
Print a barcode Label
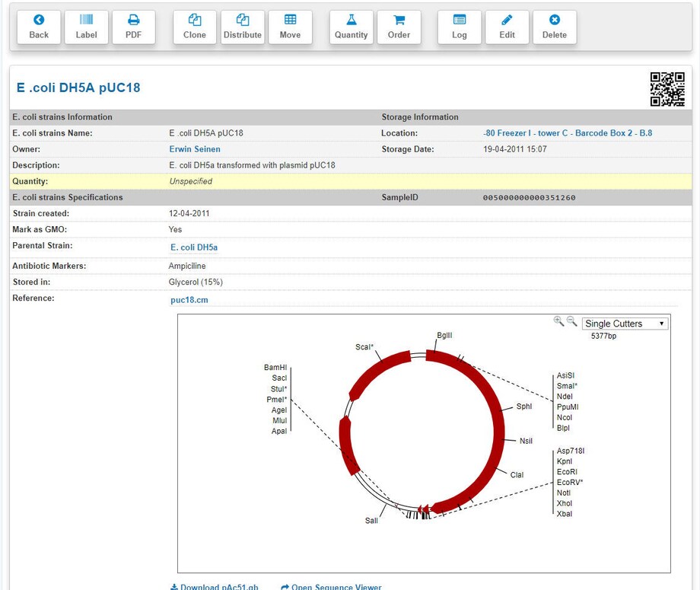(86, 27)
